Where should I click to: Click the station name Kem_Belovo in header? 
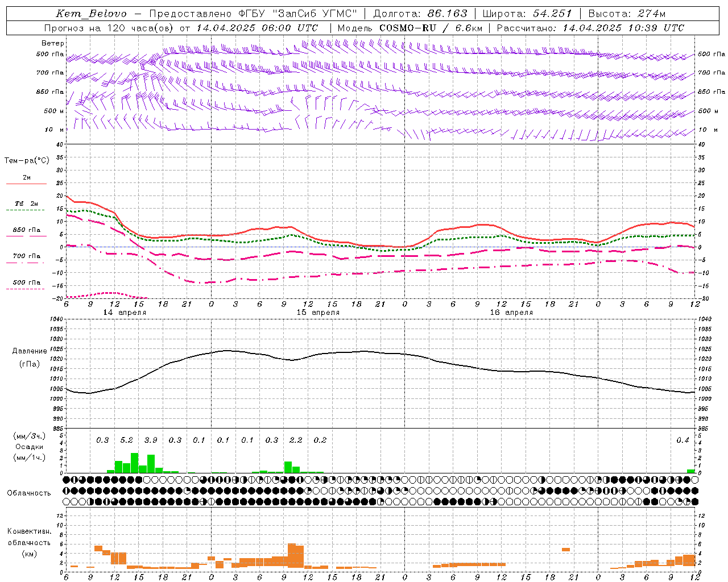click(92, 14)
